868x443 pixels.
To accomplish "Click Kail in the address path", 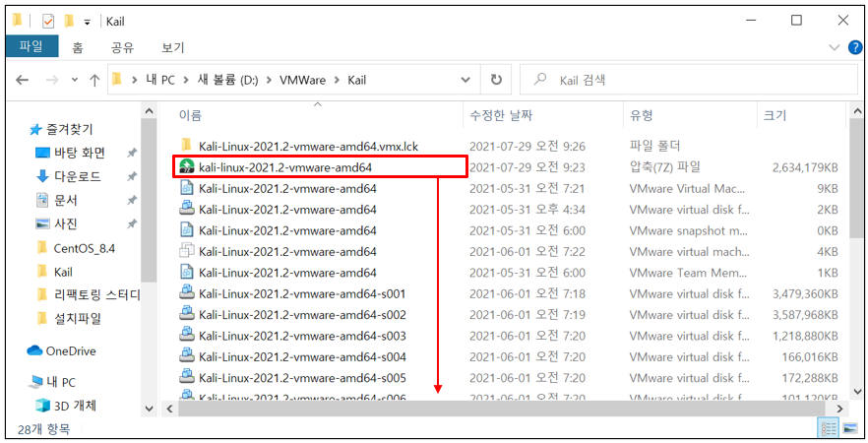I will point(356,80).
